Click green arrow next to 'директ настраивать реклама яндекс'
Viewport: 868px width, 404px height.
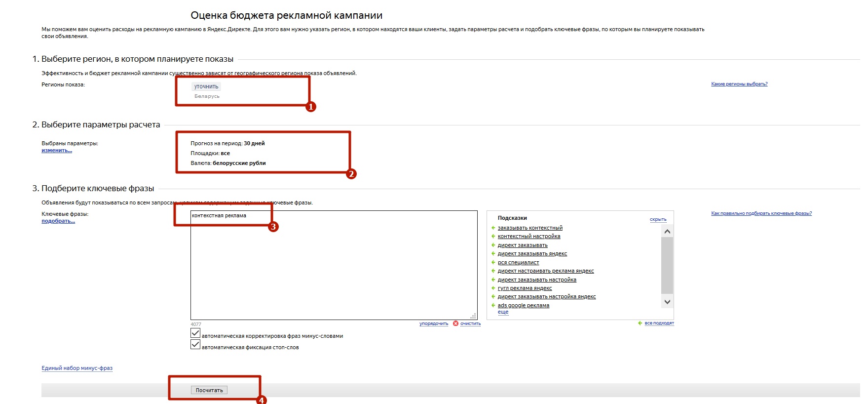point(493,271)
